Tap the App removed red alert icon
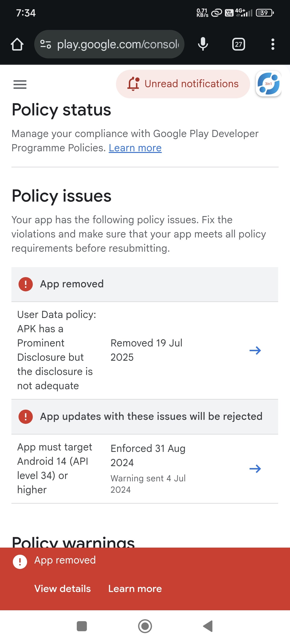Image resolution: width=290 pixels, height=644 pixels. point(25,284)
